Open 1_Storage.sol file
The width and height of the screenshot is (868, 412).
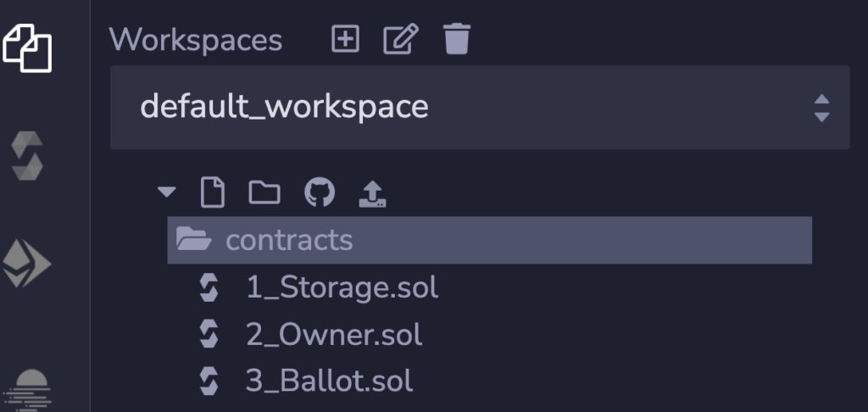click(x=342, y=287)
